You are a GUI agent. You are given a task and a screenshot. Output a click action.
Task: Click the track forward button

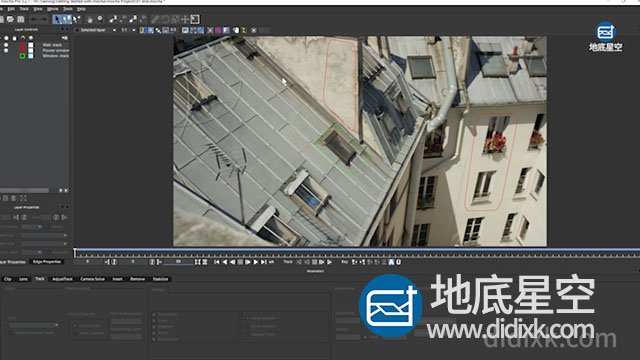[x=322, y=262]
